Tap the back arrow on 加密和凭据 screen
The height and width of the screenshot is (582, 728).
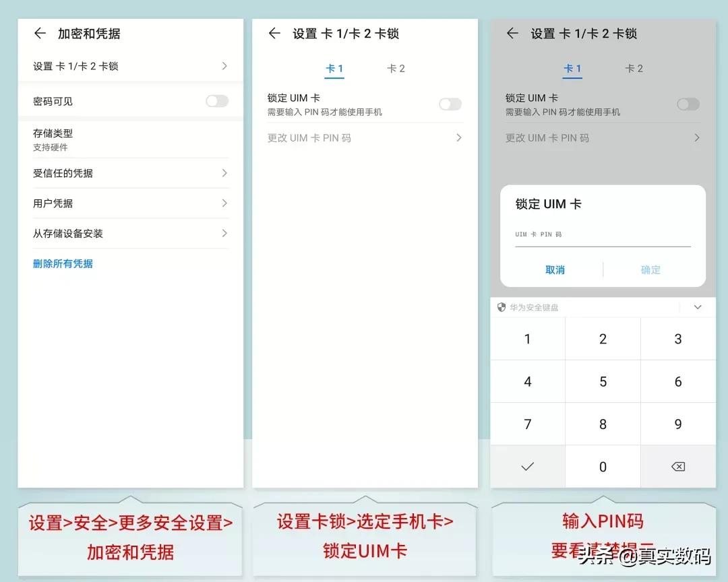(x=40, y=33)
